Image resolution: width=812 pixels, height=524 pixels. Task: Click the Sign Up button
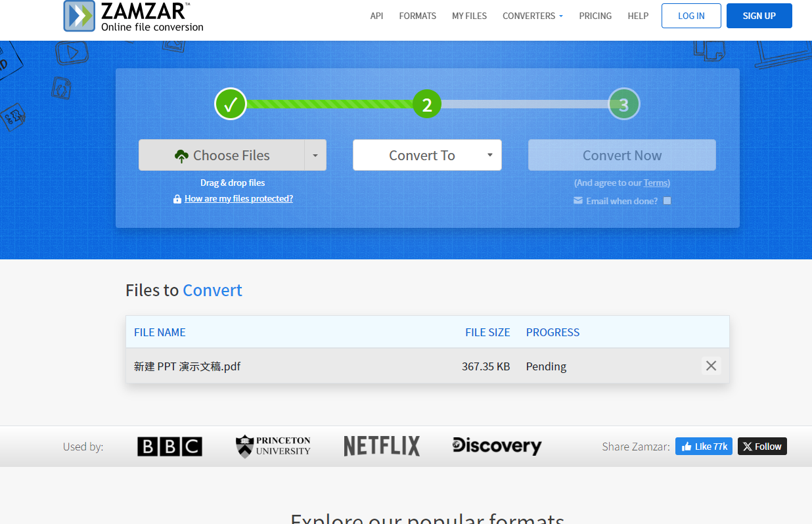click(x=759, y=16)
